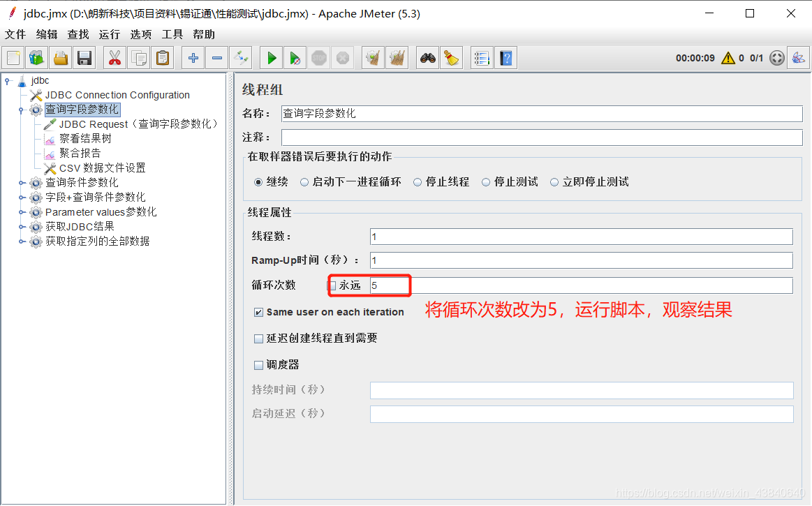Select CSV 数据文件设置 tree item
The image size is (812, 506).
tap(102, 168)
